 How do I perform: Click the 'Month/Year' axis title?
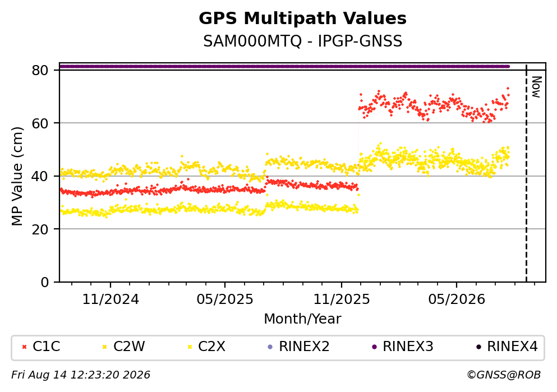coord(302,319)
